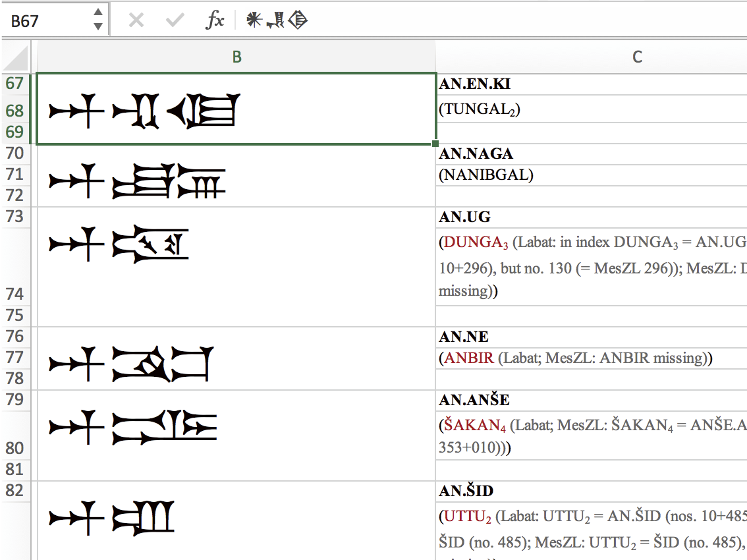Click the cuneiform cell beside AN.EN.KI

point(236,109)
